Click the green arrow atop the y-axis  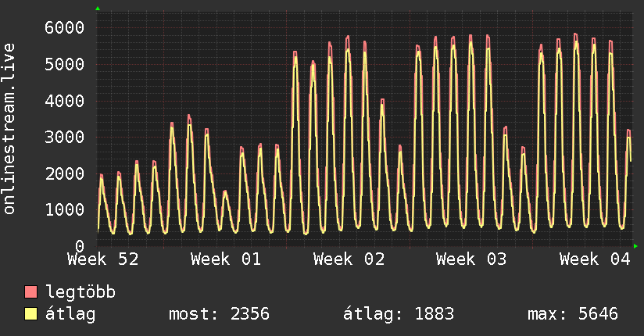(98, 9)
